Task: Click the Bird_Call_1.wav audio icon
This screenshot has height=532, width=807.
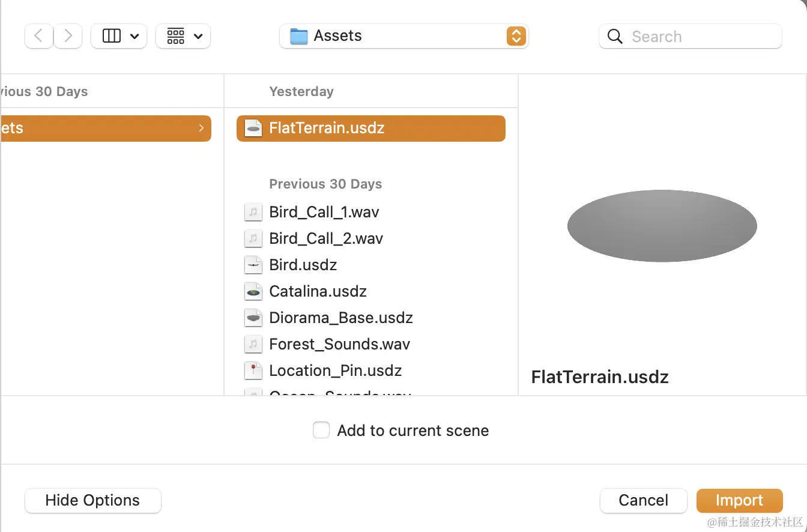Action: click(x=253, y=212)
